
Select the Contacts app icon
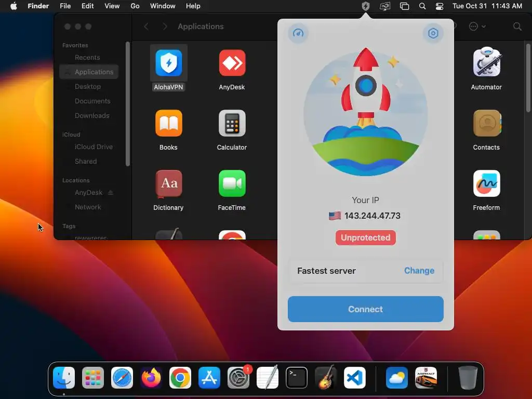pyautogui.click(x=486, y=123)
